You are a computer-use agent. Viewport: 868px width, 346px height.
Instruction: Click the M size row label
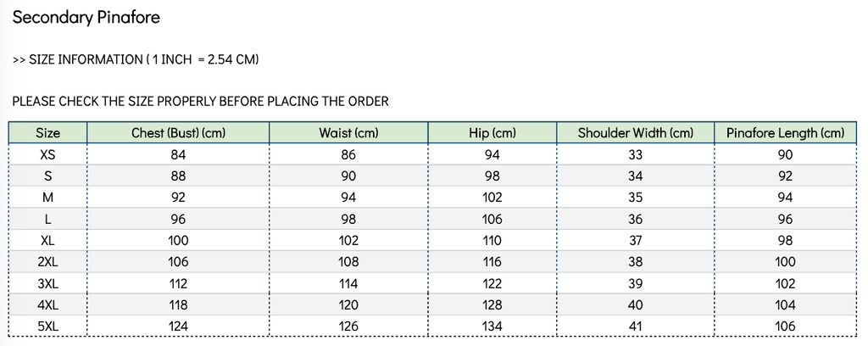48,198
